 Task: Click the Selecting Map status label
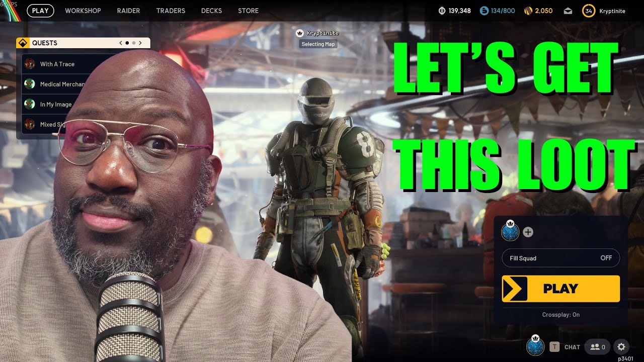coord(318,44)
